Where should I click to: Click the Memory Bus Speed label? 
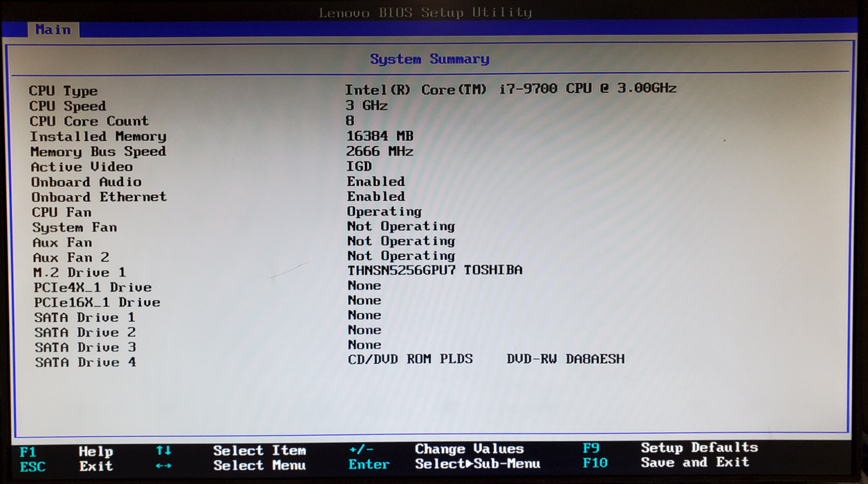[x=98, y=151]
